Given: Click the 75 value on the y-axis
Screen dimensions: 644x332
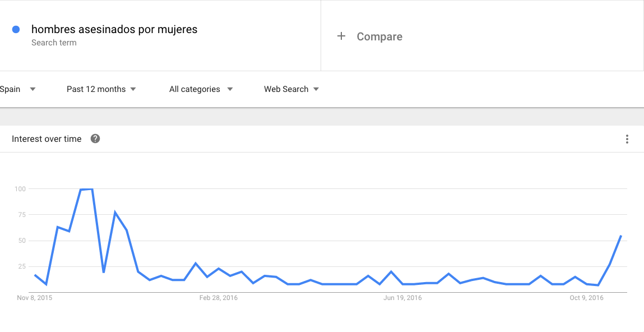Looking at the screenshot, I should pos(22,215).
